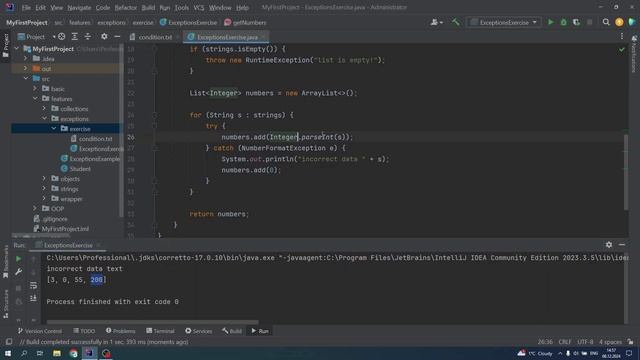Run ExceptionsExercise with the green play icon
Image resolution: width=640 pixels, height=360 pixels.
[x=551, y=22]
